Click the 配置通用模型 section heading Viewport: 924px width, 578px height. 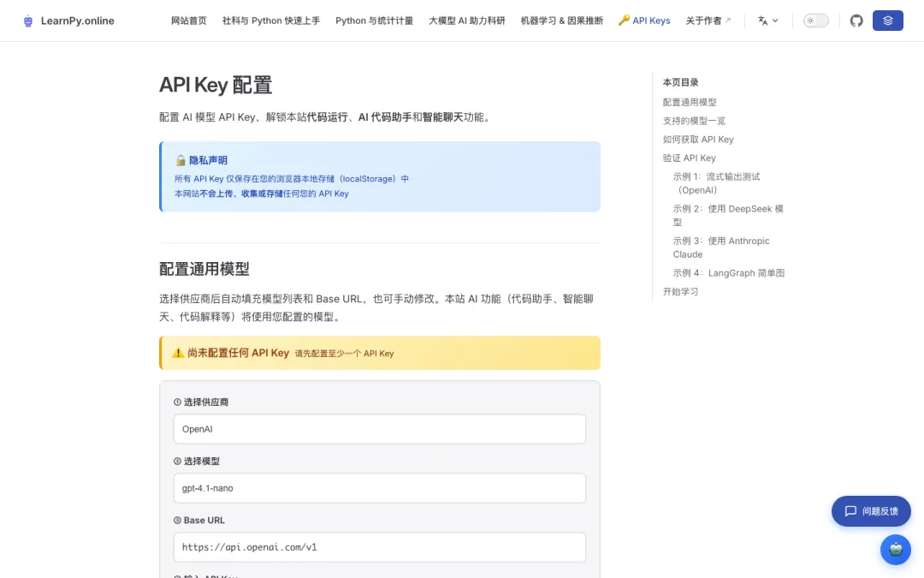[x=204, y=269]
